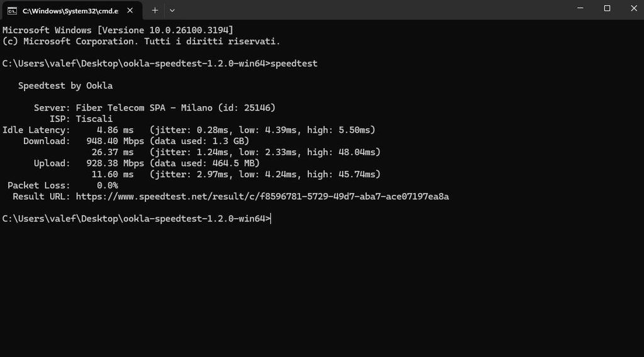This screenshot has height=357, width=644.
Task: Click the Packet Loss 0.0% value
Action: 107,185
